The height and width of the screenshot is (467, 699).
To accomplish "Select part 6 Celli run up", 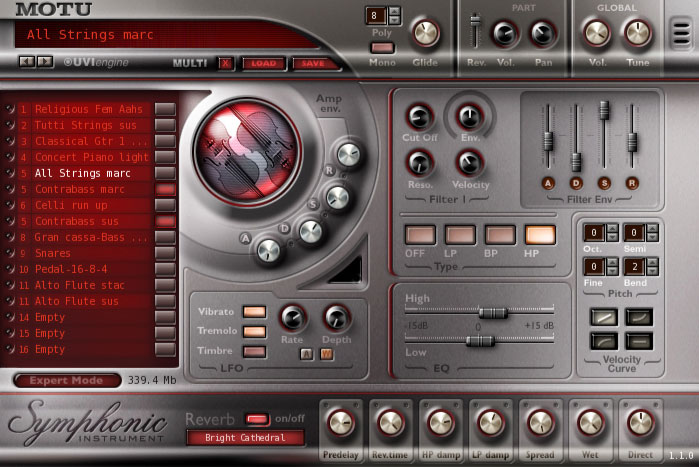I will [86, 205].
